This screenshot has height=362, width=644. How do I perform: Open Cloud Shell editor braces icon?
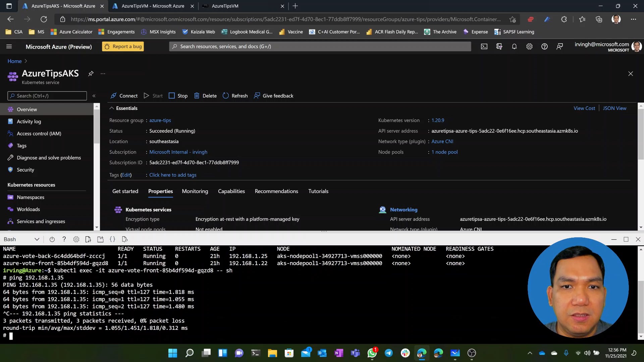click(112, 239)
